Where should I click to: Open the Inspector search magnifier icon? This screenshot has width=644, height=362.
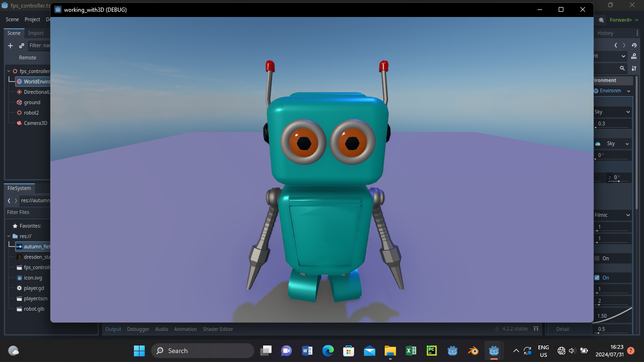pyautogui.click(x=622, y=68)
